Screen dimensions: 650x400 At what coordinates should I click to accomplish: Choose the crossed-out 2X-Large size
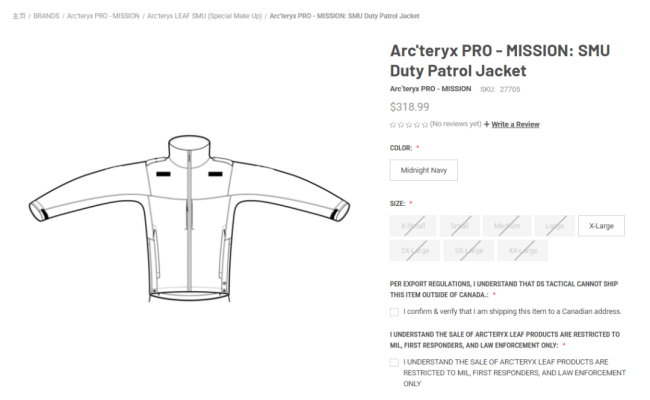pos(415,251)
